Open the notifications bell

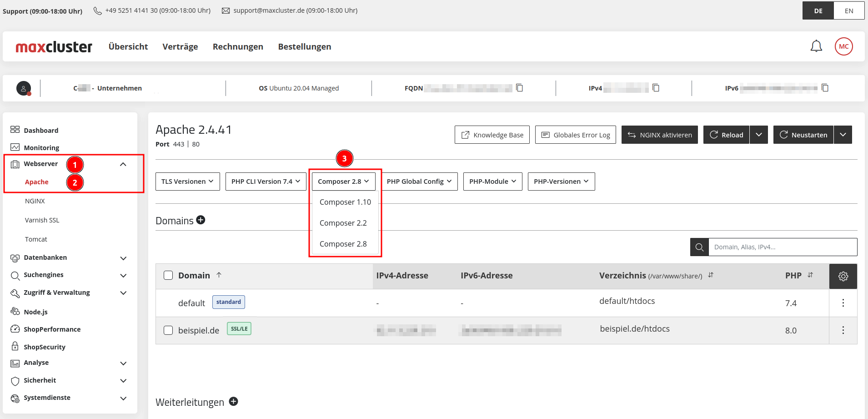[x=816, y=46]
